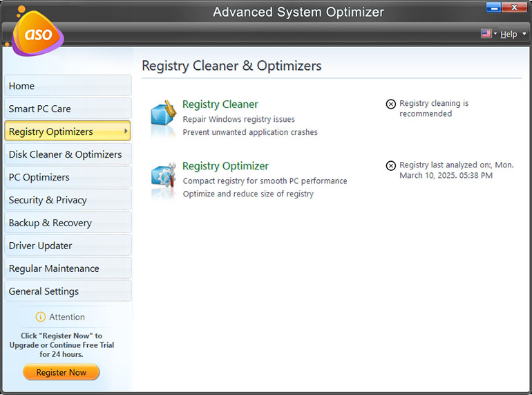
Task: Open the Driver Updater section
Action: click(x=67, y=246)
